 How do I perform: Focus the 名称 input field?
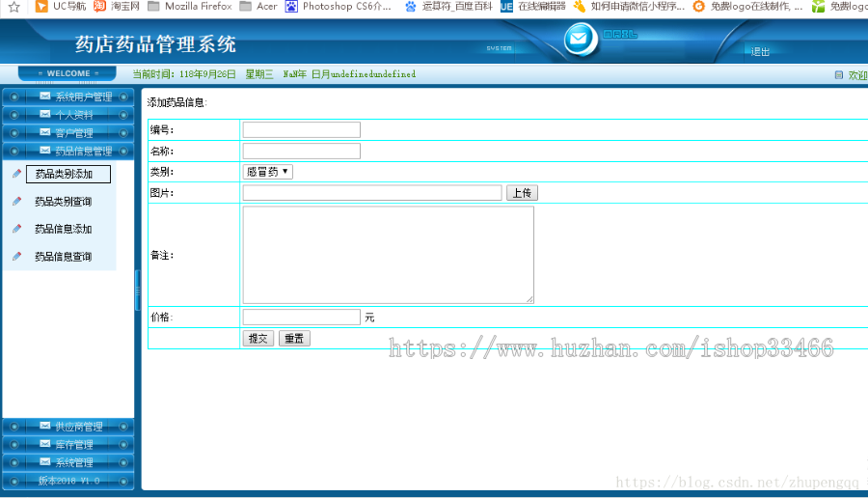[x=302, y=152]
